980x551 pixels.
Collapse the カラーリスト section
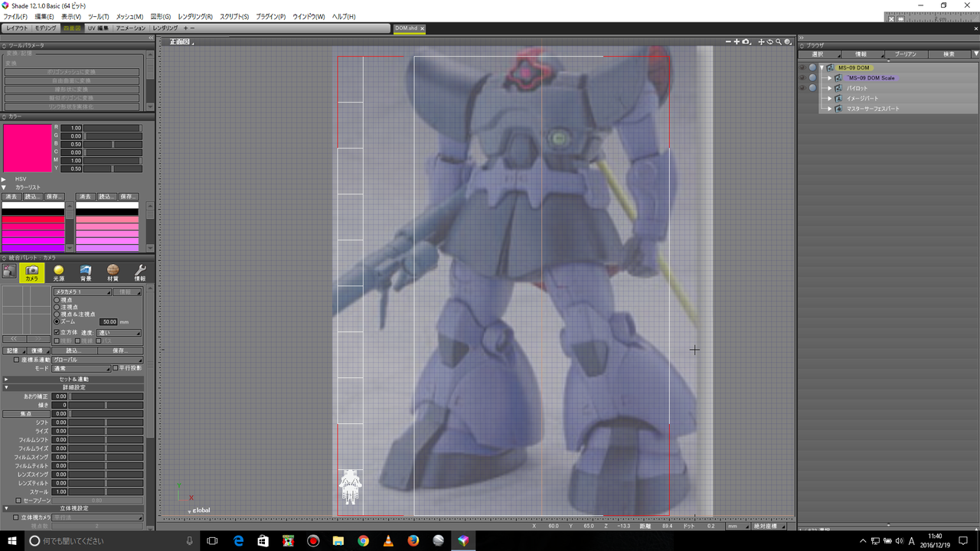(4, 187)
